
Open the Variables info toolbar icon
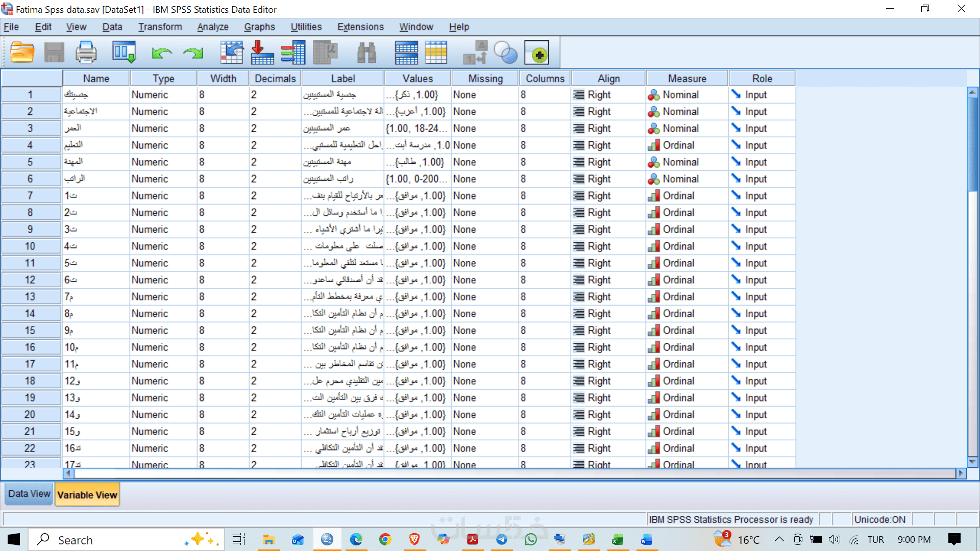pos(293,53)
